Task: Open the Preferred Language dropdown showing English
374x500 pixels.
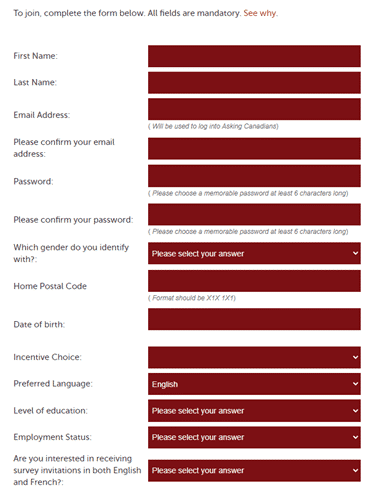Action: pyautogui.click(x=254, y=384)
